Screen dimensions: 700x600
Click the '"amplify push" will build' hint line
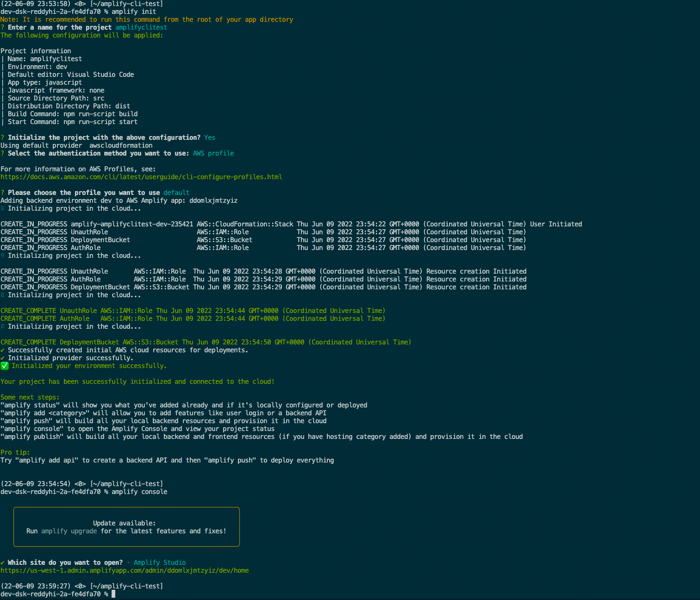pos(163,421)
